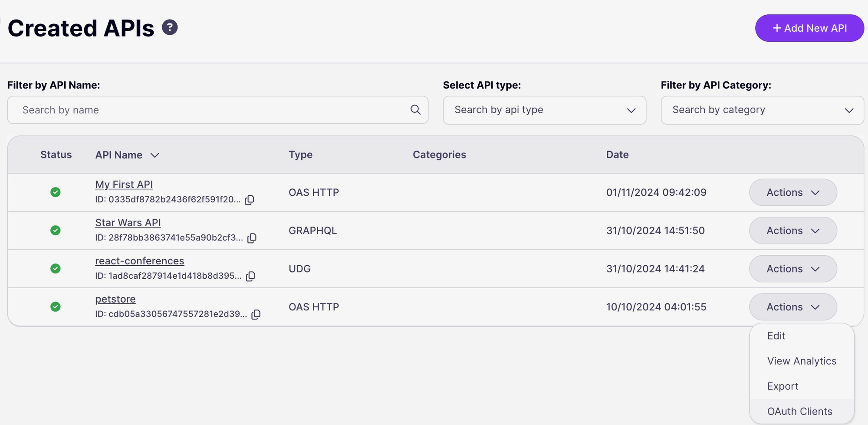Viewport: 868px width, 425px height.
Task: Open the petstore API details
Action: point(115,299)
